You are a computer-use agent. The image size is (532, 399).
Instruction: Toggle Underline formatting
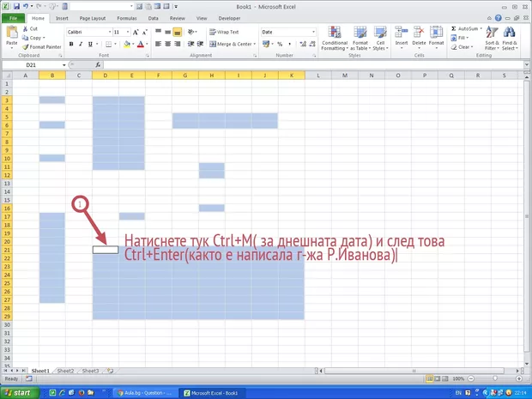click(x=90, y=44)
